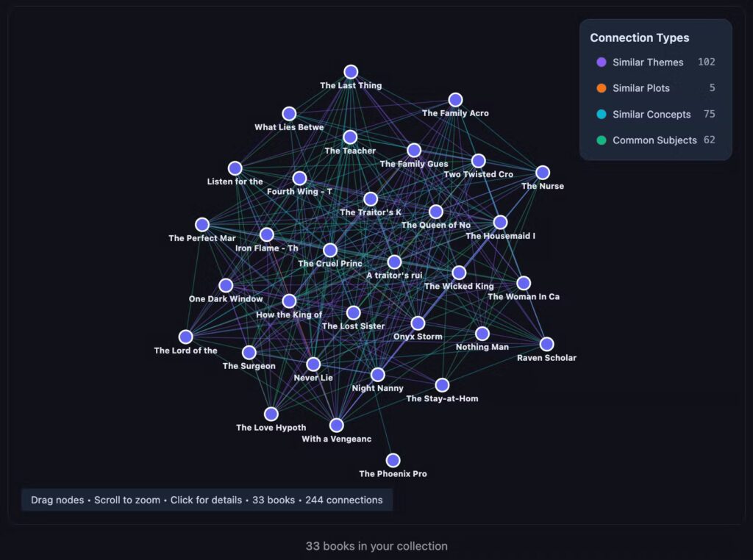The height and width of the screenshot is (560, 753).
Task: Click the Drag nodes hint bar
Action: (x=207, y=500)
